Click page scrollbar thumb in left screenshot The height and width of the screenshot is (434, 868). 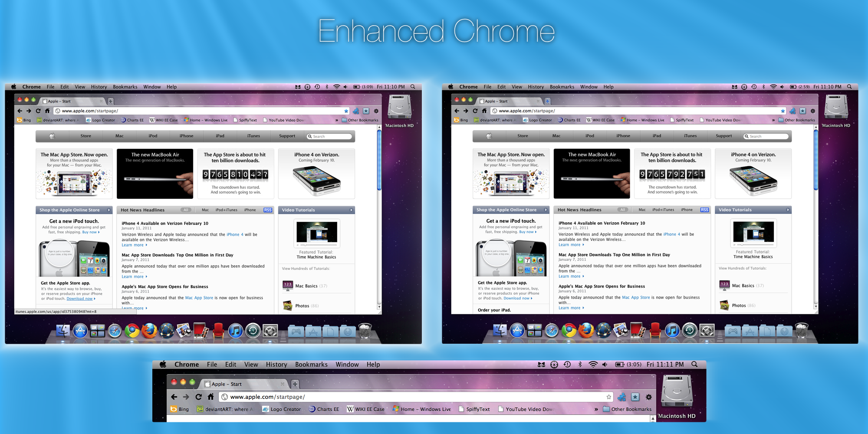[x=379, y=161]
